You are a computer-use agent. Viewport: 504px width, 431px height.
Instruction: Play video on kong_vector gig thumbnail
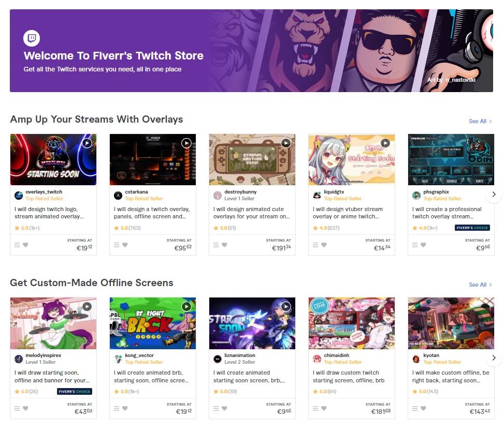186,307
